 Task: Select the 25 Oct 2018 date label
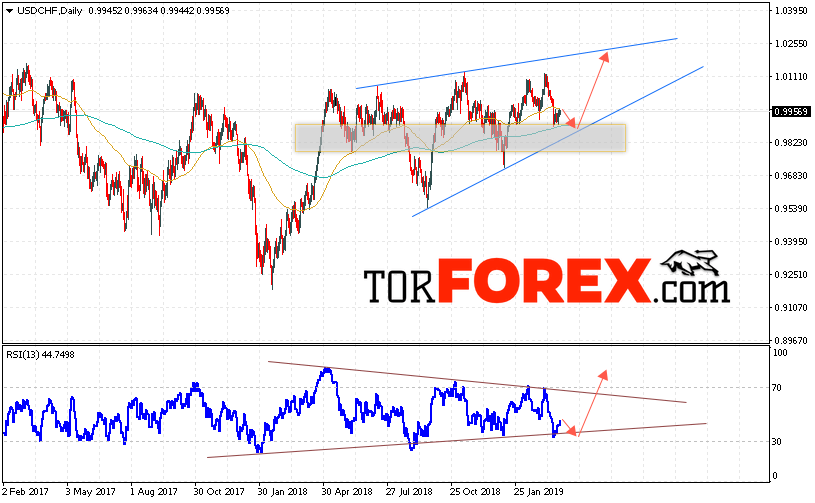pyautogui.click(x=475, y=492)
